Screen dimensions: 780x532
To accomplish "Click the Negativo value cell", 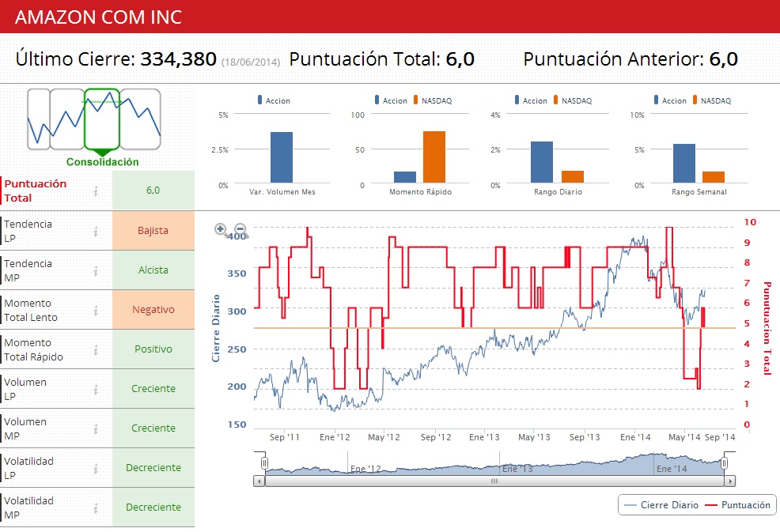I will [153, 310].
